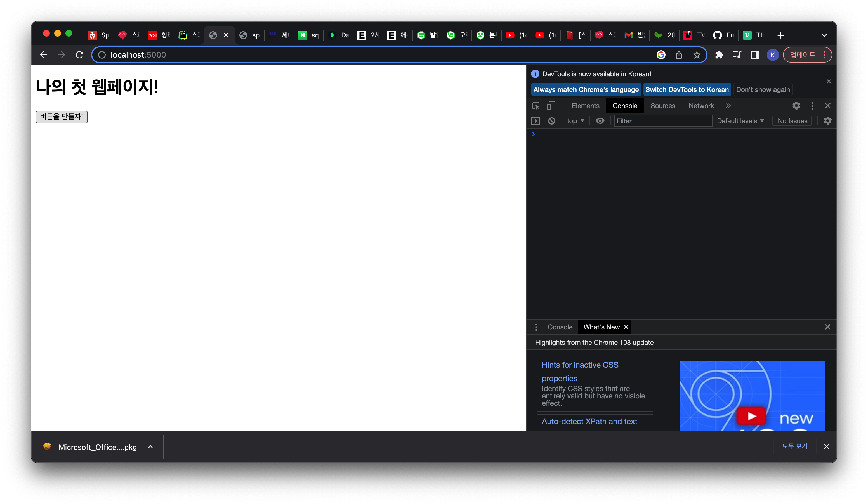This screenshot has height=504, width=868.
Task: Expand the download item options chevron
Action: pyautogui.click(x=150, y=447)
